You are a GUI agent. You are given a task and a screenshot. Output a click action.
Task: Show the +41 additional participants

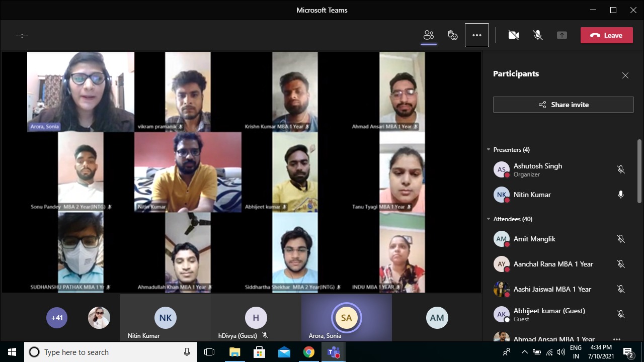pos(57,318)
